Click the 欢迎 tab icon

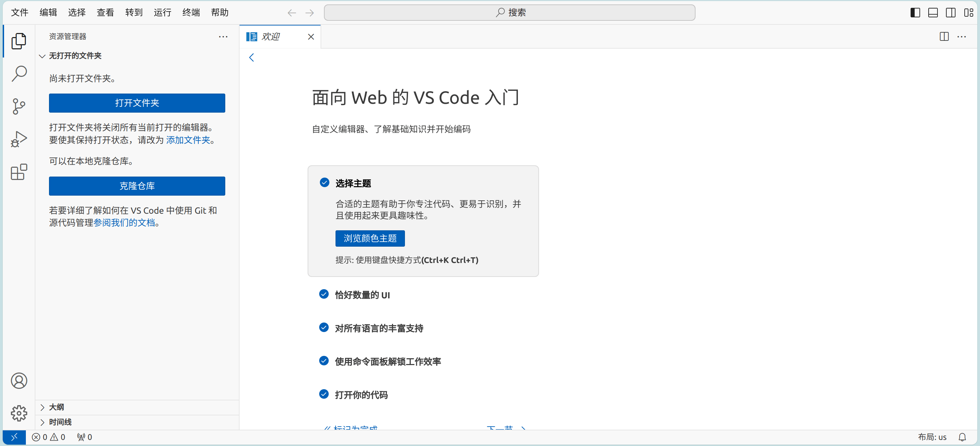pos(251,36)
